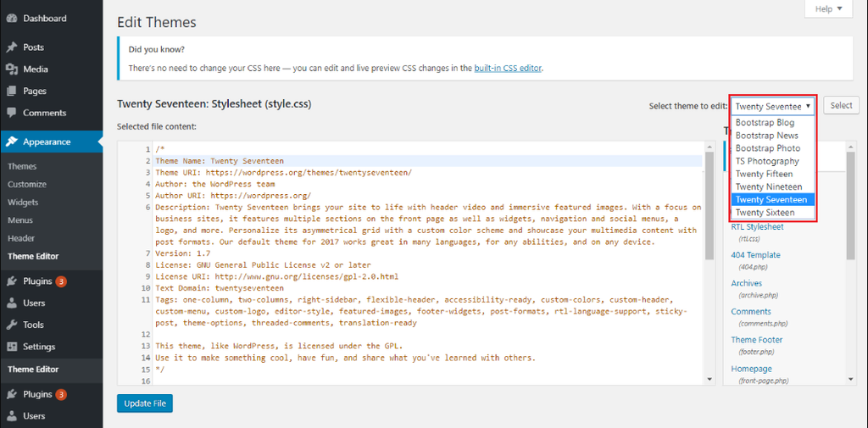This screenshot has height=428, width=868.
Task: Click the Users person icon just above Tools
Action: coord(12,303)
